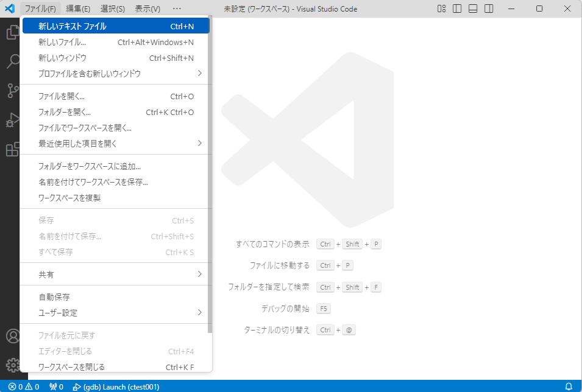Choose フォルダーをワークスペースに追加...
The height and width of the screenshot is (392, 582).
(116, 167)
